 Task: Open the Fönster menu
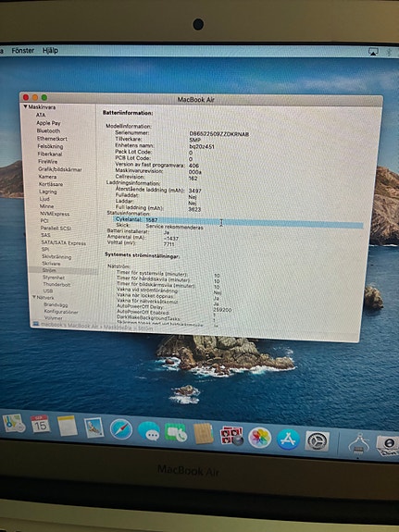23,50
